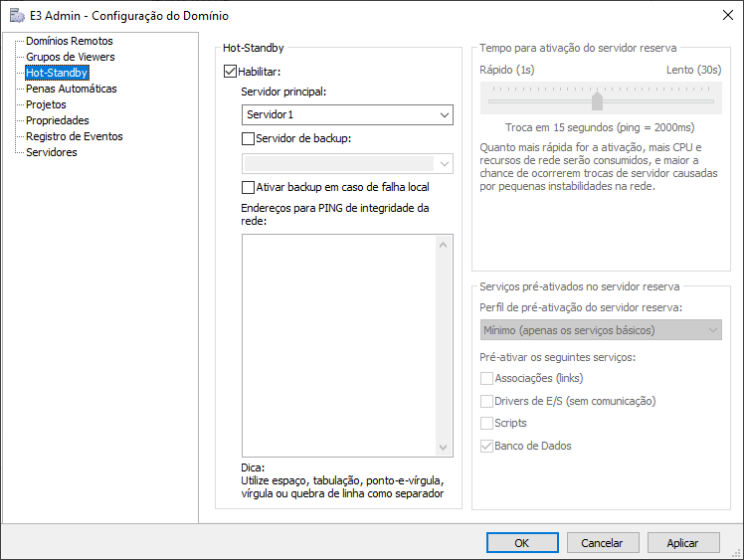Close the Configuração do Domínio window
The image size is (744, 560).
click(728, 15)
